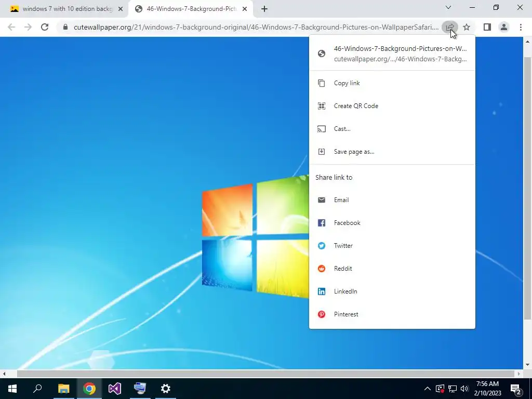Close the '46-Windows-7-Background' tab
Viewport: 532px width, 399px height.
click(x=245, y=9)
